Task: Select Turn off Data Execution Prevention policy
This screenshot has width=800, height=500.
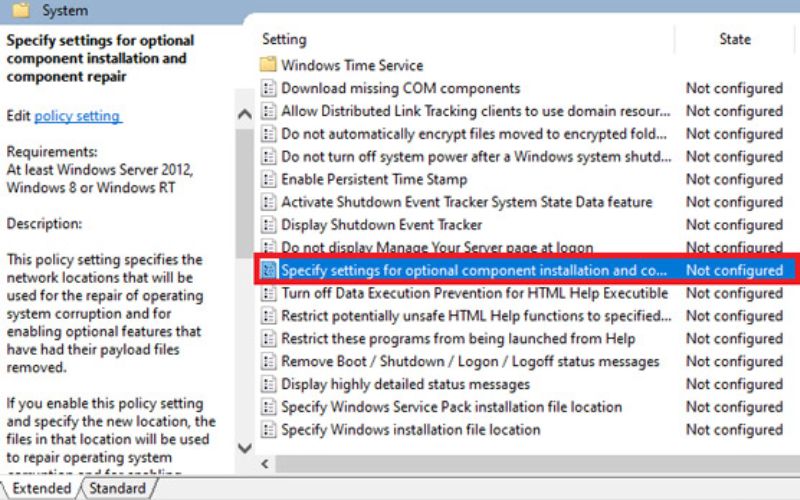Action: click(x=474, y=293)
